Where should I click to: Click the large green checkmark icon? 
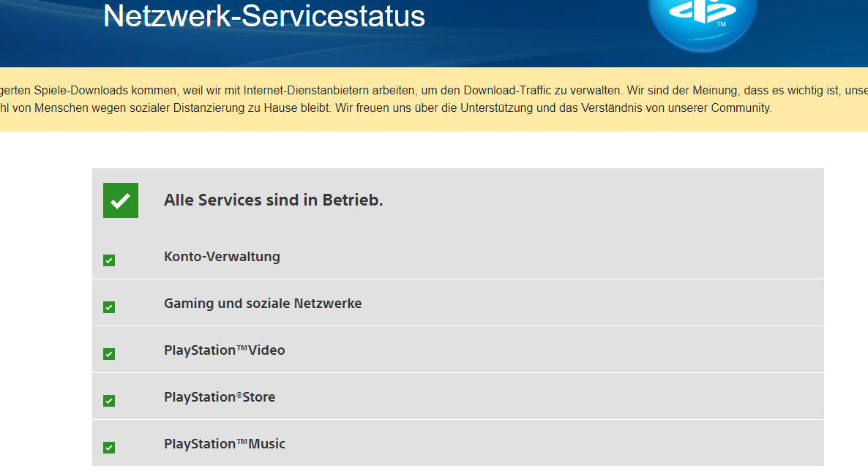(121, 200)
